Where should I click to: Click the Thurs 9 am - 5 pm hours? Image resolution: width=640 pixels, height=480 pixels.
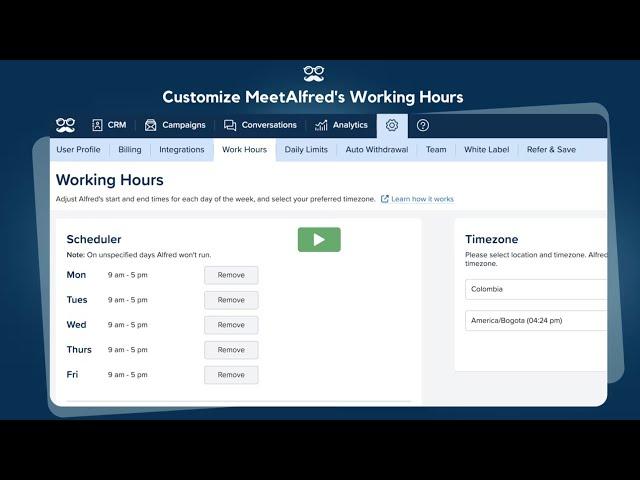pyautogui.click(x=128, y=350)
